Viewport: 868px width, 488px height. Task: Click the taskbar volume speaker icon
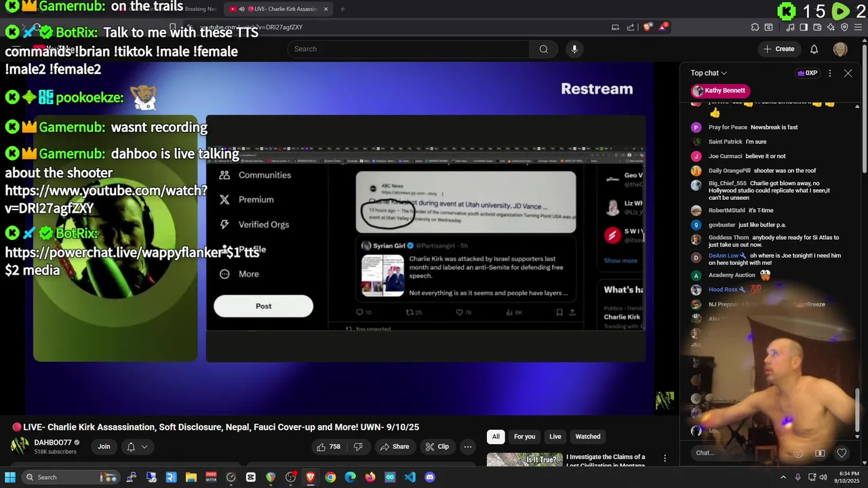point(823,477)
